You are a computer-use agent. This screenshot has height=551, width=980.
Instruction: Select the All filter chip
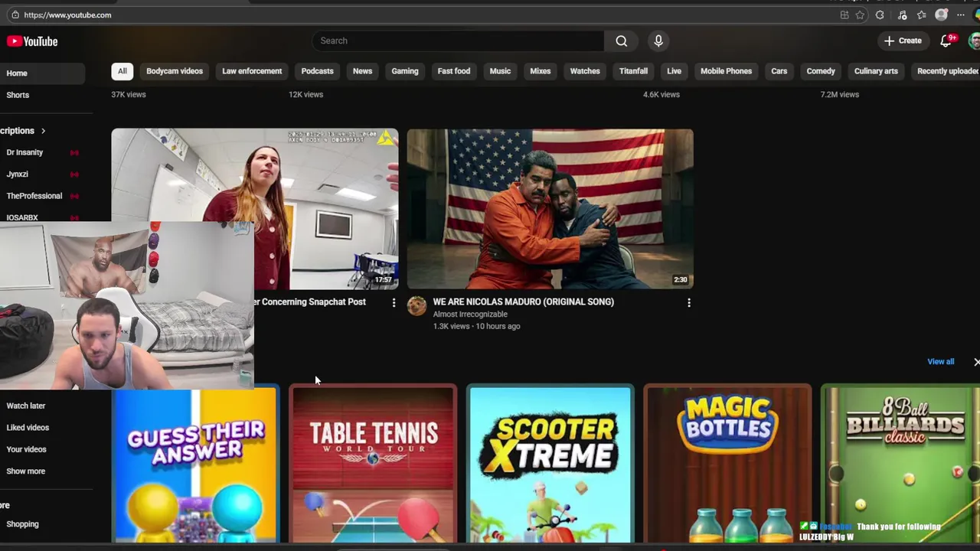coord(122,71)
